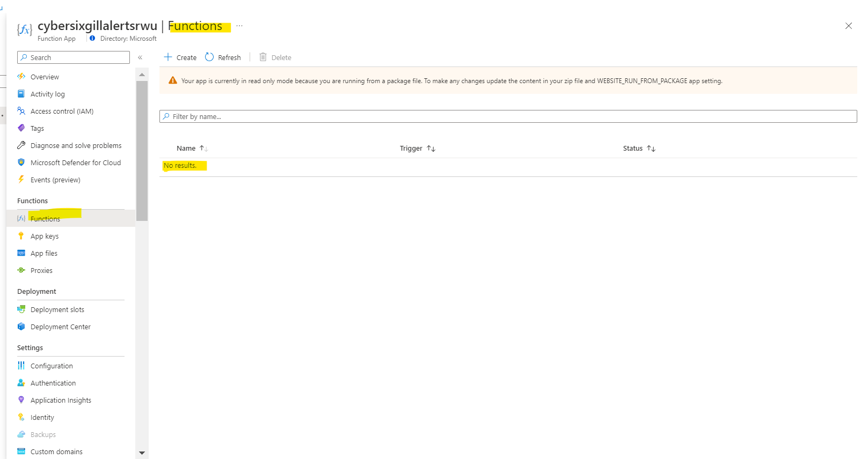Click the Deployment Center cube icon
The width and height of the screenshot is (868, 459).
21,327
